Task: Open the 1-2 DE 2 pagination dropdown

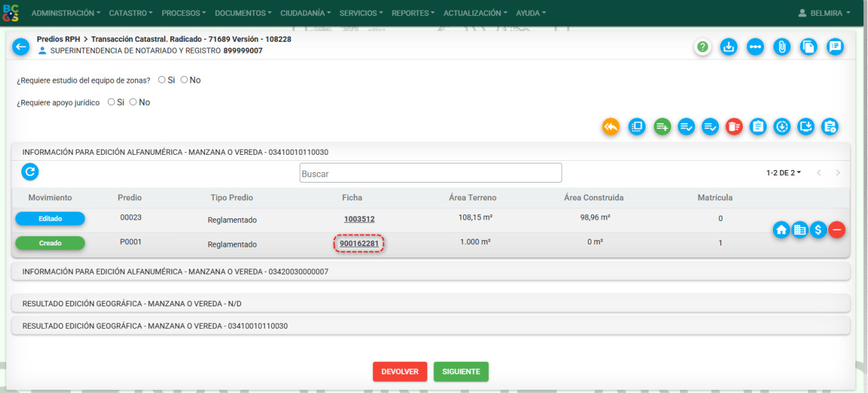Action: click(x=783, y=173)
